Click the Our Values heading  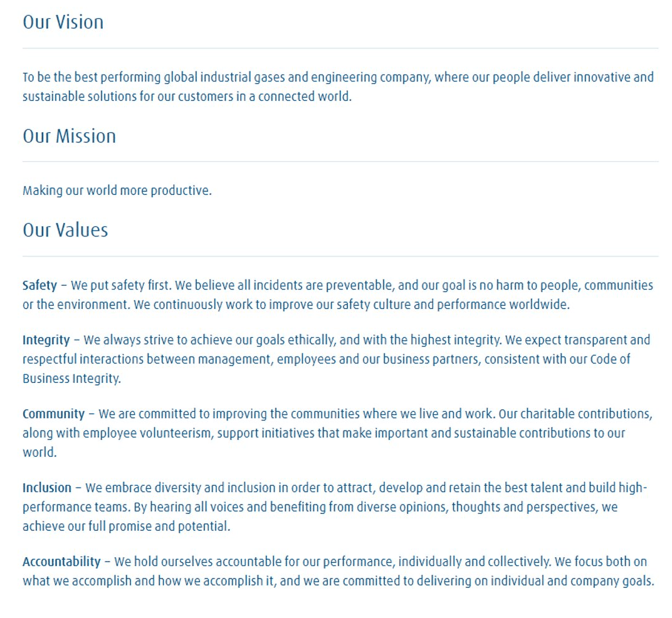pyautogui.click(x=65, y=230)
